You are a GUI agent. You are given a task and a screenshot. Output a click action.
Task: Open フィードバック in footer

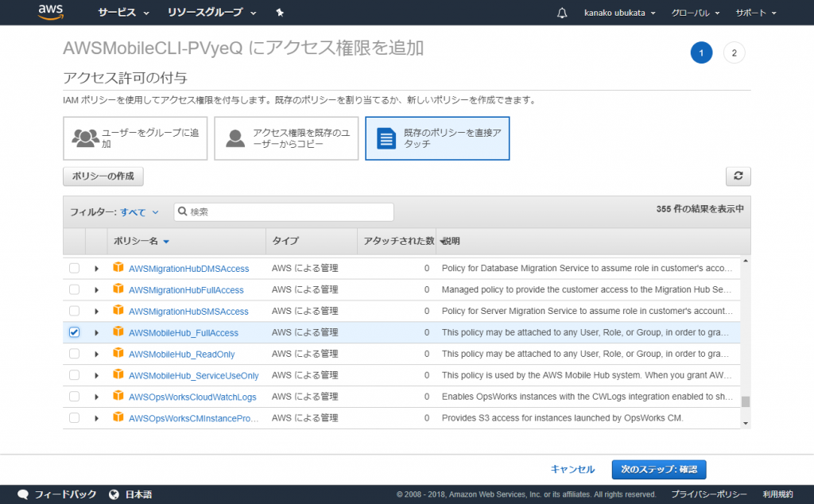(x=65, y=494)
